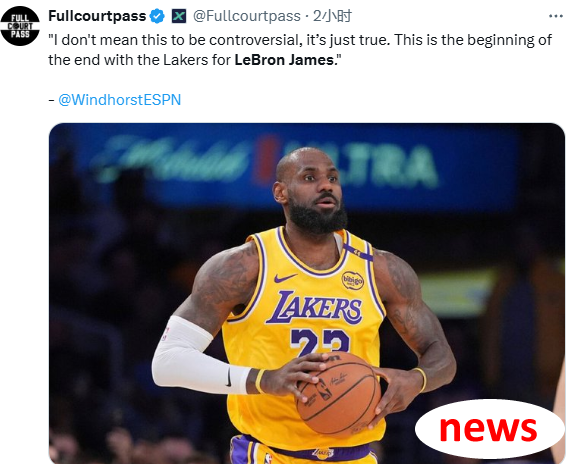Click the red news label overlay
The height and width of the screenshot is (464, 570).
tap(488, 429)
